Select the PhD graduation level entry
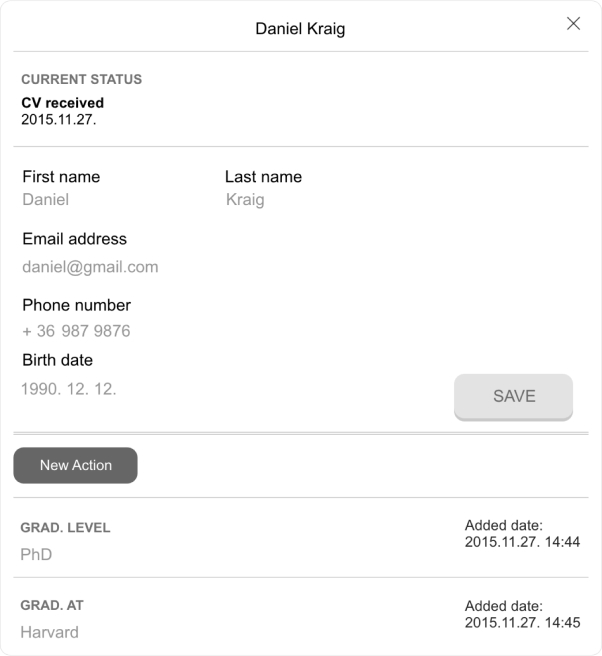Image resolution: width=602 pixels, height=656 pixels. 36,554
